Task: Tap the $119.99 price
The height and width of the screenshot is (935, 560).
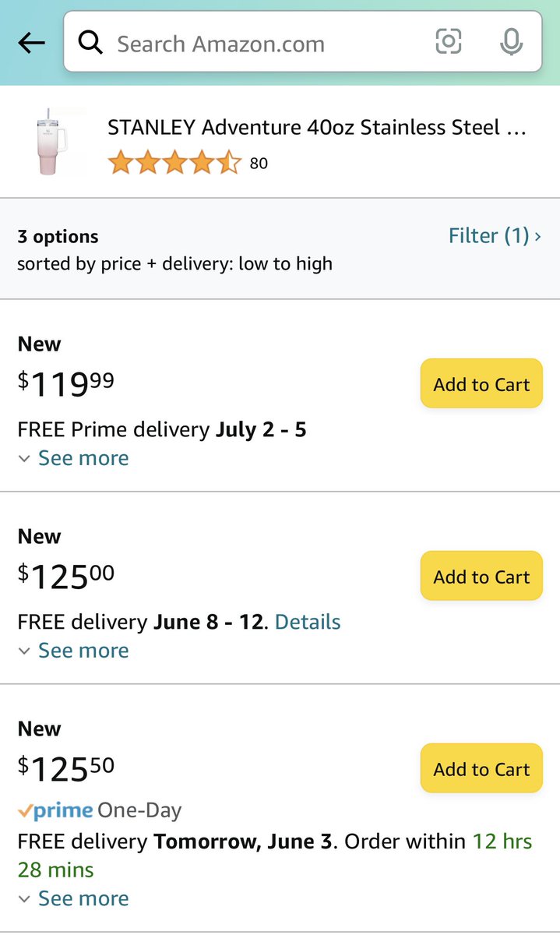Action: click(x=66, y=383)
